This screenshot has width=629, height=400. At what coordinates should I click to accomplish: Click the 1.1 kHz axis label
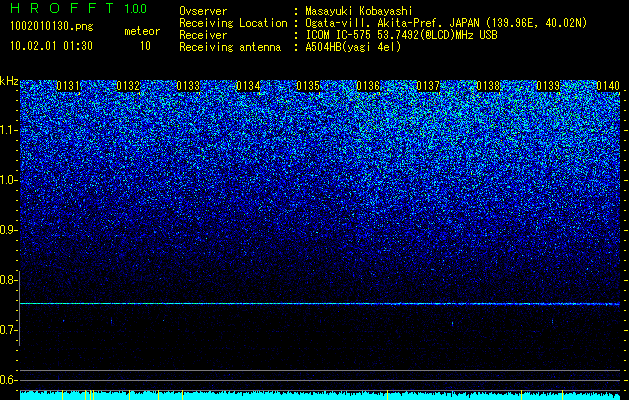tap(7, 130)
